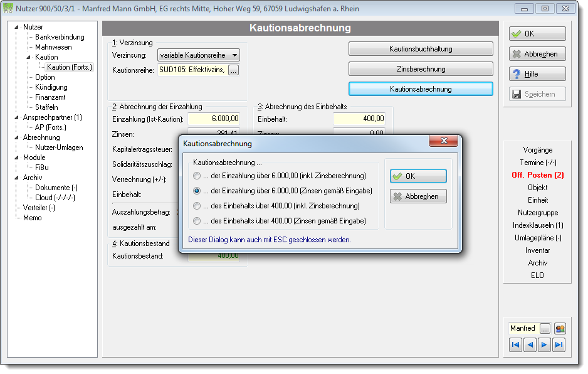Go to previous record arrow

tap(530, 345)
